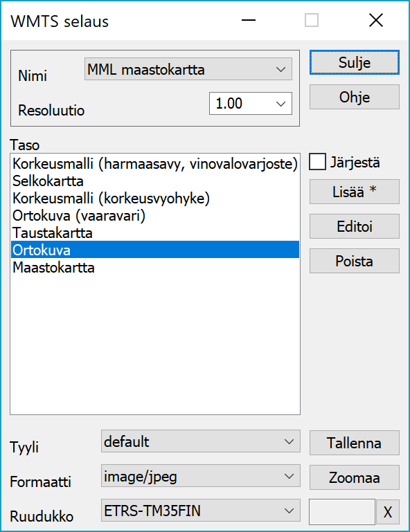Open the Ruudukko ETRS-TM35FIN dropdown
This screenshot has width=410, height=532.
click(201, 511)
